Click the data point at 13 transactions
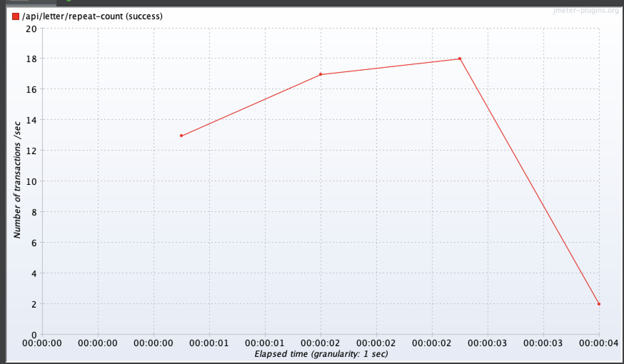This screenshot has height=364, width=624. 181,136
